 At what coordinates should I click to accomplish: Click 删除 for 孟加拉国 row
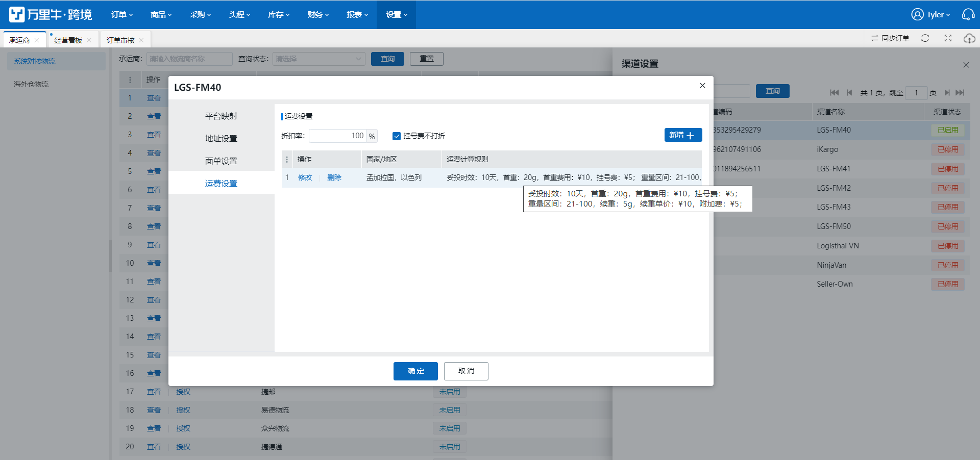pyautogui.click(x=334, y=177)
